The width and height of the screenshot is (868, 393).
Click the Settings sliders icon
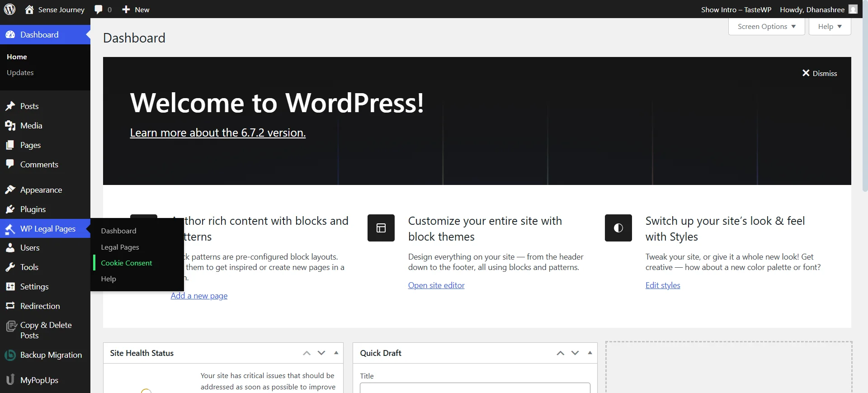pyautogui.click(x=10, y=287)
